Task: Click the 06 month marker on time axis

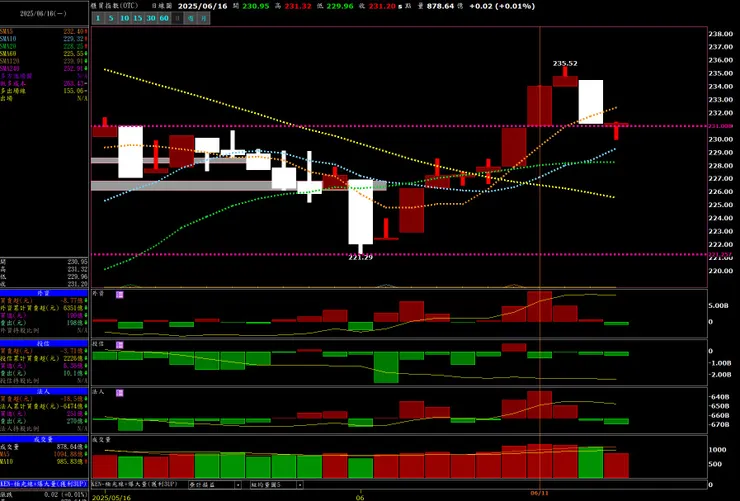Action: [360, 497]
